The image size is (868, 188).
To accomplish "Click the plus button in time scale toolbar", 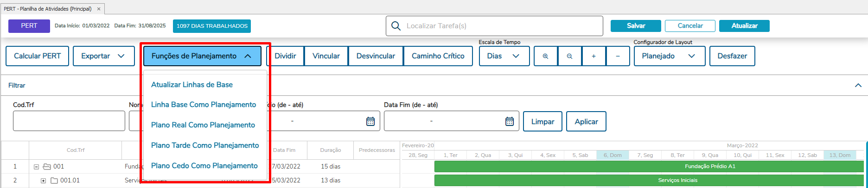I will [x=594, y=56].
